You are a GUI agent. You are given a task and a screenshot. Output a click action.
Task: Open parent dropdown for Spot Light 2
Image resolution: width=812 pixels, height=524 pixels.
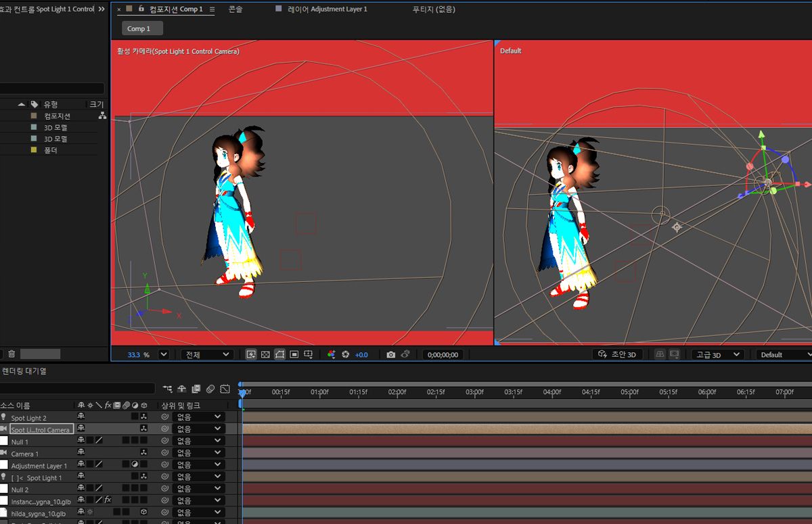198,417
